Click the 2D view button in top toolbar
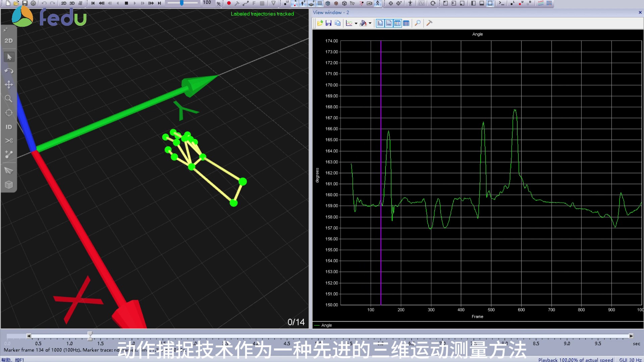The height and width of the screenshot is (362, 644). (64, 3)
